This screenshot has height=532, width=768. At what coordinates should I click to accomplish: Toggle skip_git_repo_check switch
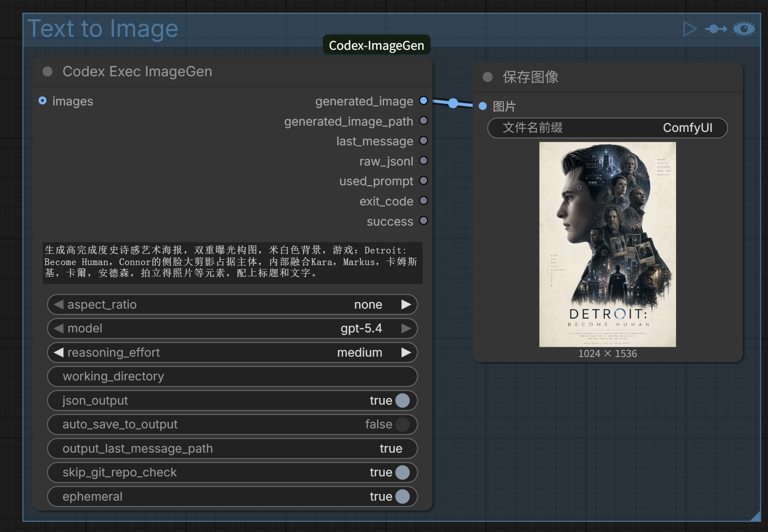pos(402,472)
